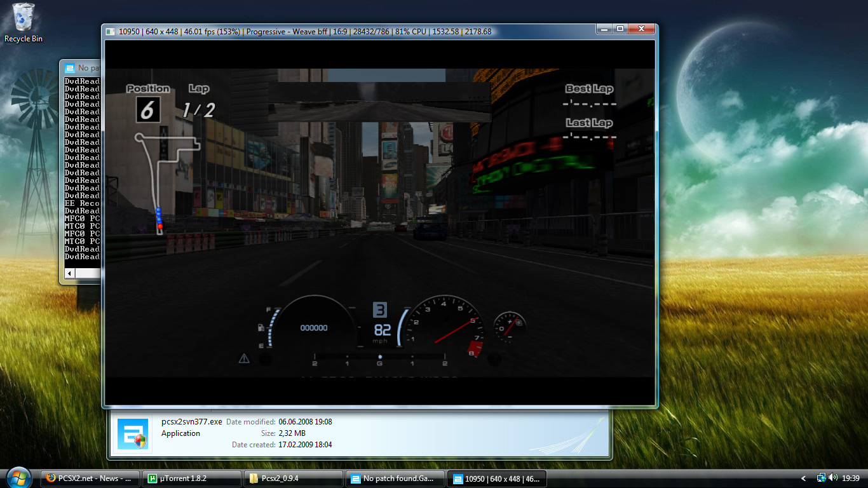Maximize the game window

click(620, 29)
